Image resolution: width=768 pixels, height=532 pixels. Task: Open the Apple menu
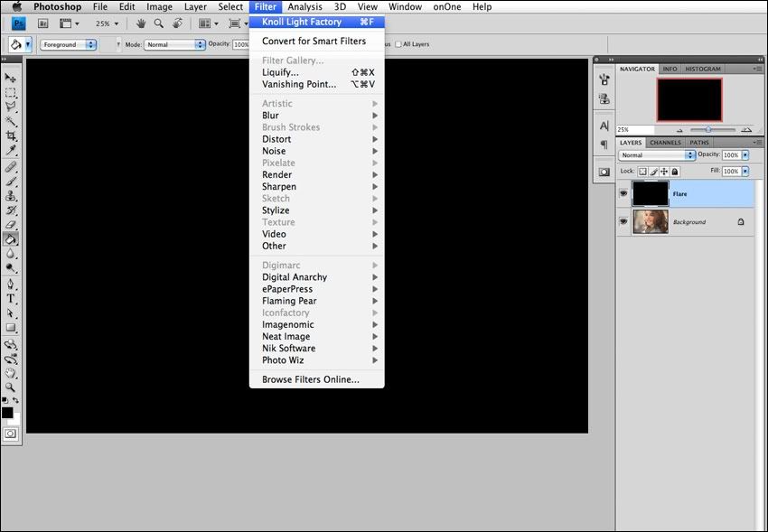tap(17, 7)
